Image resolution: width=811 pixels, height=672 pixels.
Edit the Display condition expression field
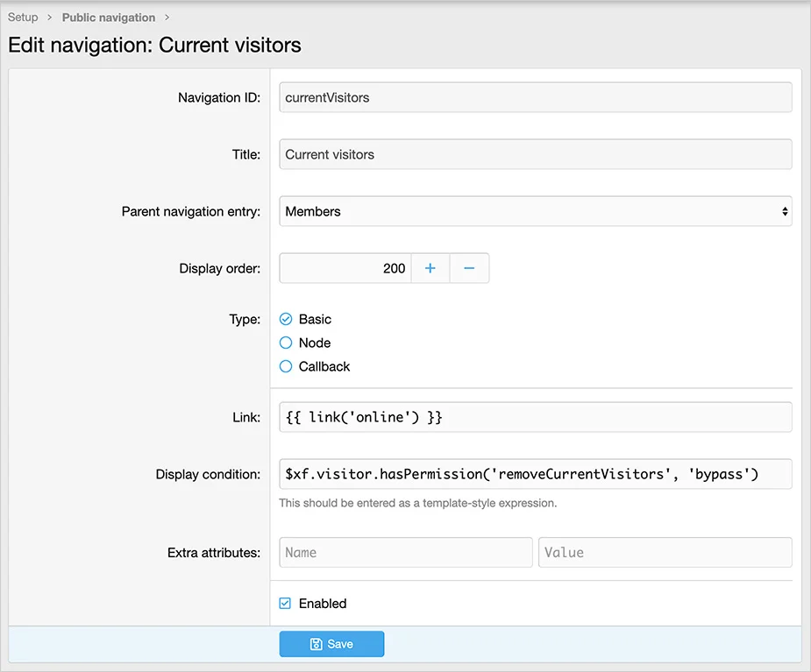(x=535, y=474)
